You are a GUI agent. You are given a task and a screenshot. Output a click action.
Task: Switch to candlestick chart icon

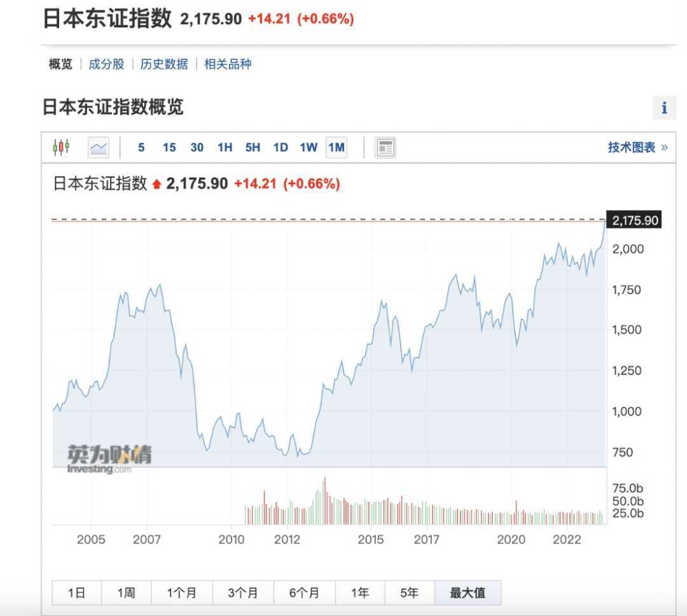click(x=61, y=148)
